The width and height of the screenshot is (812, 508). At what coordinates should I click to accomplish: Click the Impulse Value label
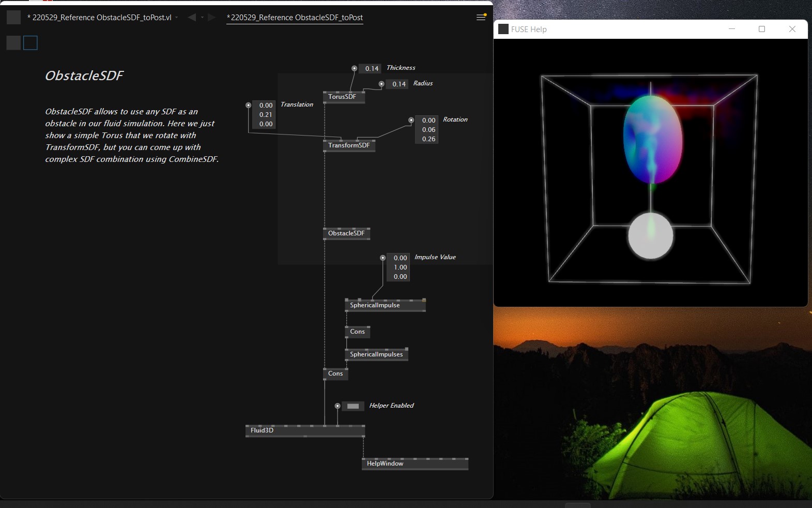[435, 257]
